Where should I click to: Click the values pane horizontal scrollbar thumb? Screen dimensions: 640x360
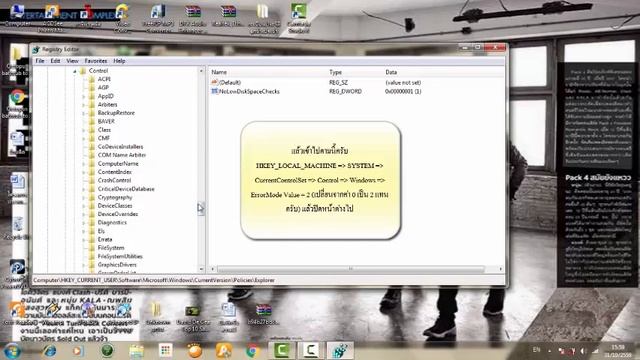click(351, 269)
